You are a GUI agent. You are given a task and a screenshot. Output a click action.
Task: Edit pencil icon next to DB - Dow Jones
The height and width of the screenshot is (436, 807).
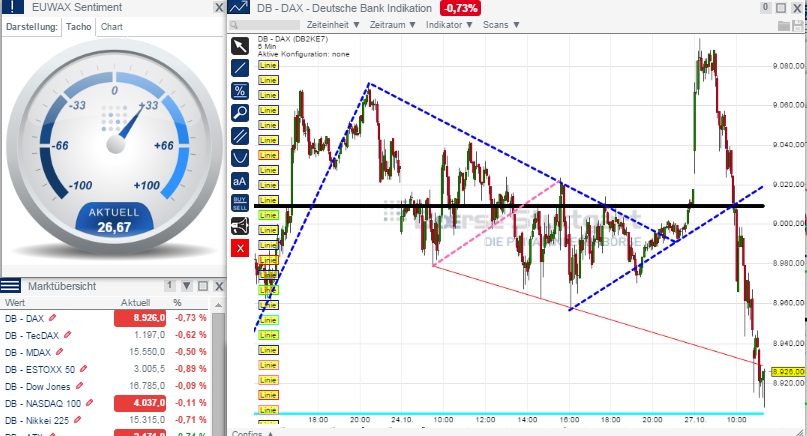click(x=79, y=386)
